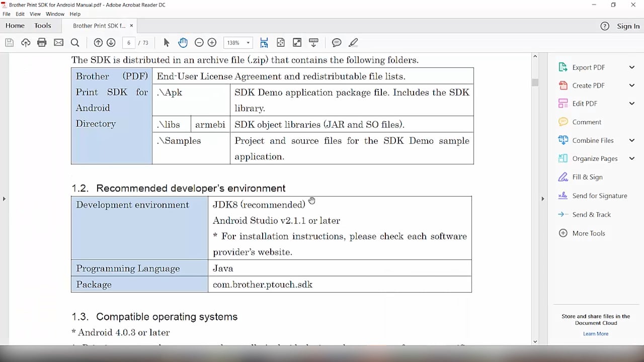
Task: Expand the left navigation pane arrow
Action: [x=4, y=199]
